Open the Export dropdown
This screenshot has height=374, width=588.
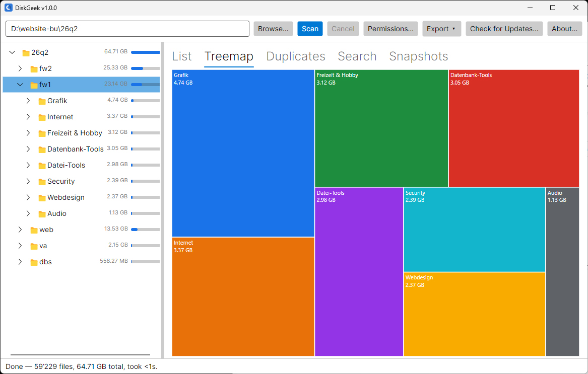coord(441,29)
